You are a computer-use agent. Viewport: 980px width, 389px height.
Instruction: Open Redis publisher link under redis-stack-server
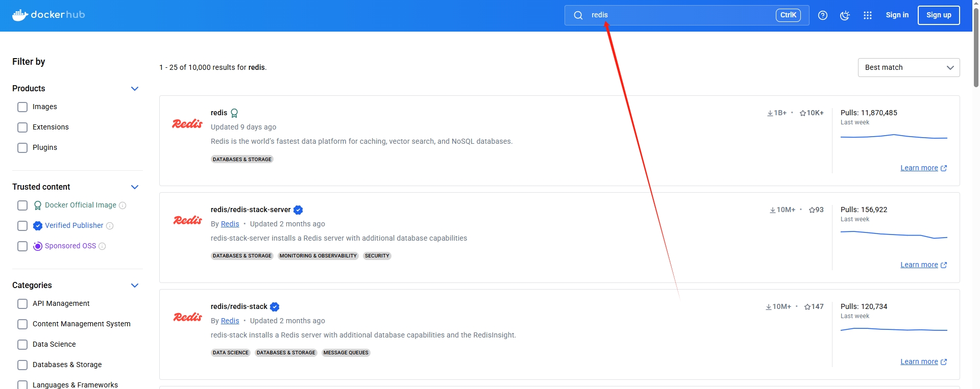[230, 224]
